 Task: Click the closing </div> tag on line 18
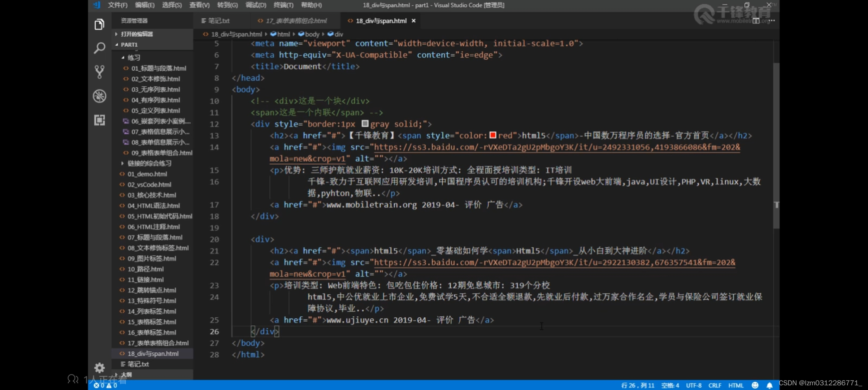pos(265,216)
